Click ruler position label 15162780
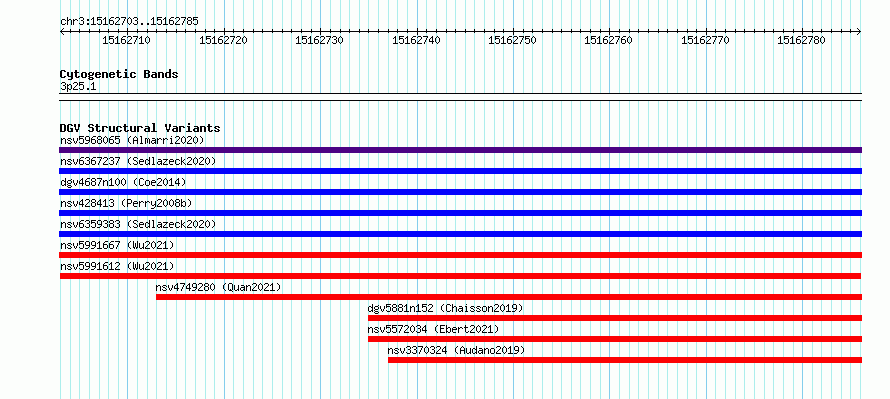The width and height of the screenshot is (890, 399). point(800,40)
